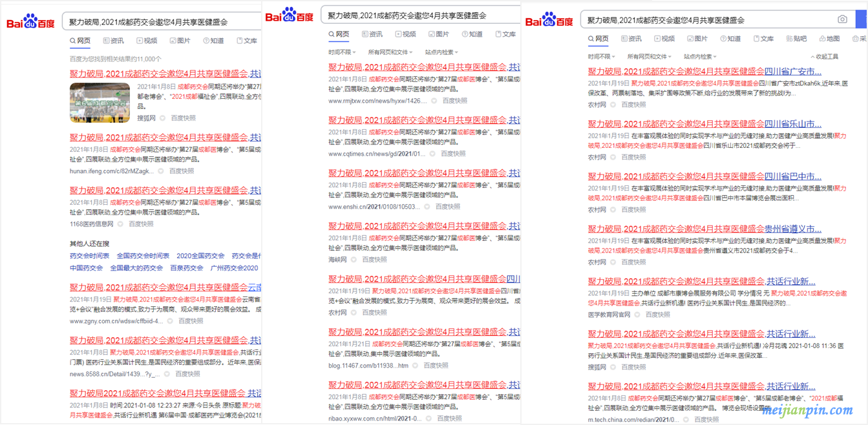Click the circle icon beside news.8588.cn source

167,374
